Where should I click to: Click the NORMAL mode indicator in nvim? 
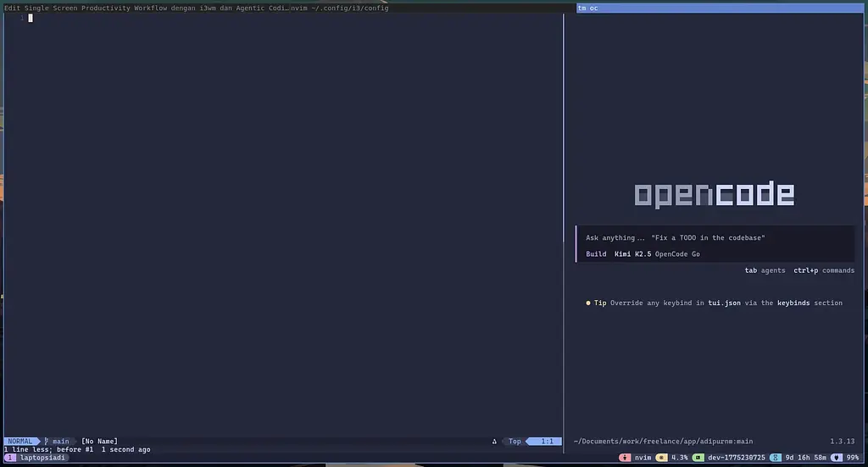pyautogui.click(x=20, y=442)
